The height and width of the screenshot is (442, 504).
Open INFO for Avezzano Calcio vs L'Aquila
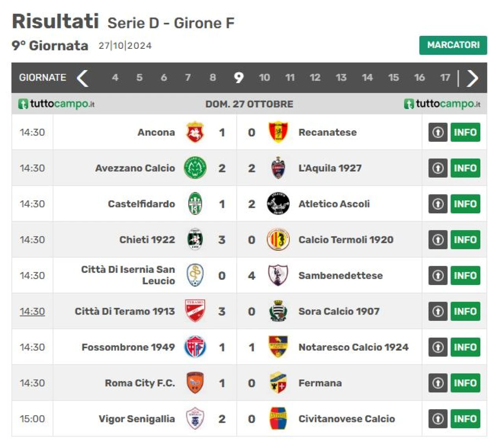[x=465, y=168]
